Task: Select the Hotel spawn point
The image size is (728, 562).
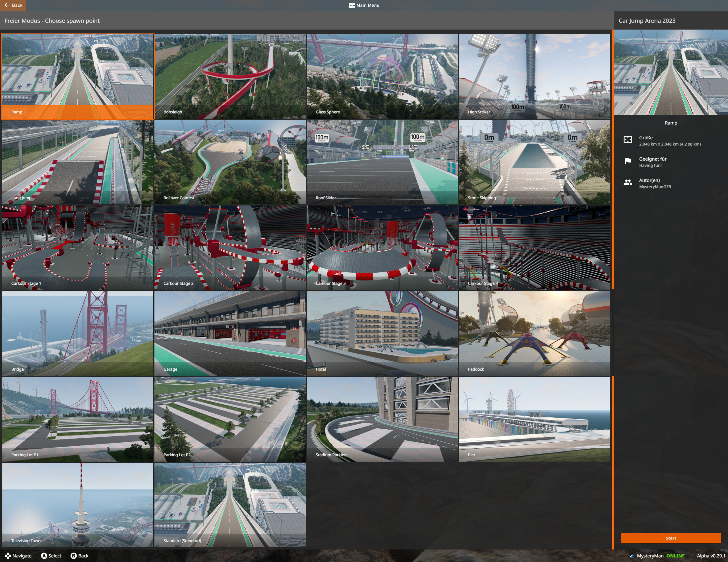Action: click(x=382, y=333)
